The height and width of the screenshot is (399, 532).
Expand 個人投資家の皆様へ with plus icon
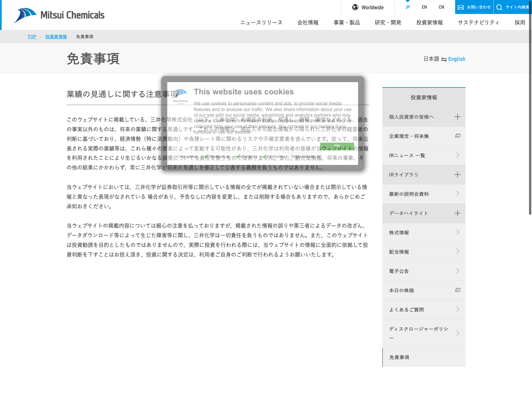(458, 117)
